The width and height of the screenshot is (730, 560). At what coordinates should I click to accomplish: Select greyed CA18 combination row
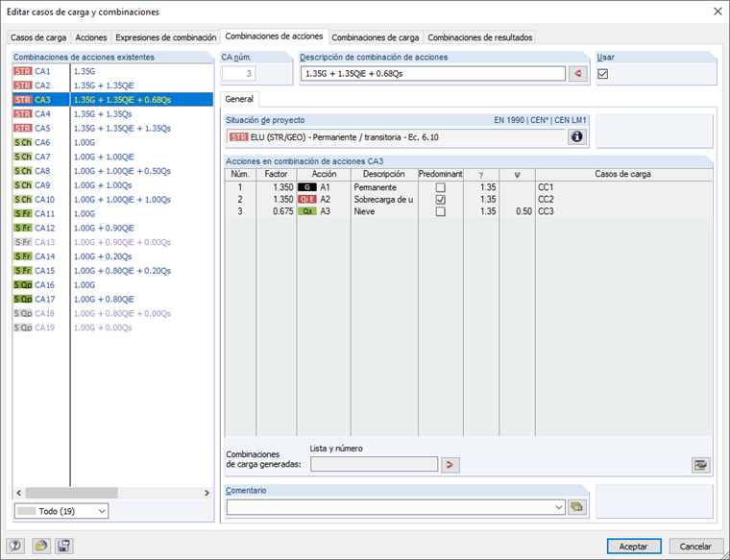tap(113, 313)
